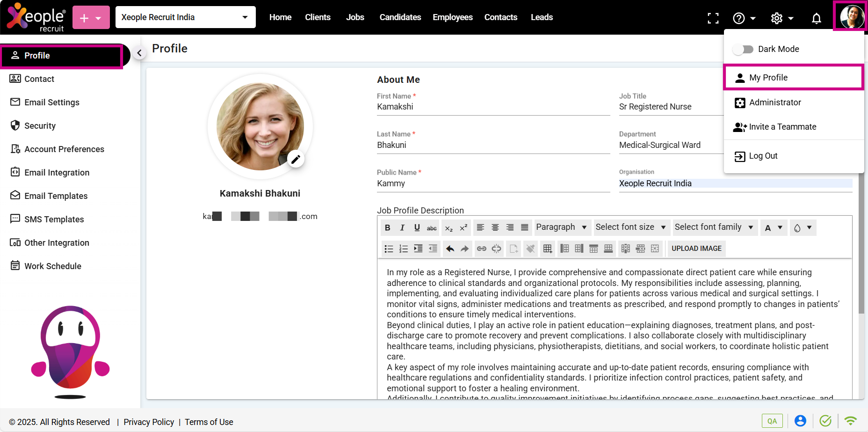Open Candidates in the top navigation

tap(400, 17)
